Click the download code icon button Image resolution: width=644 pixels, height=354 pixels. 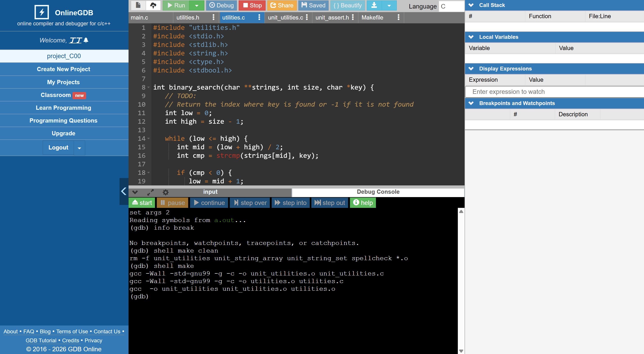[x=374, y=5]
